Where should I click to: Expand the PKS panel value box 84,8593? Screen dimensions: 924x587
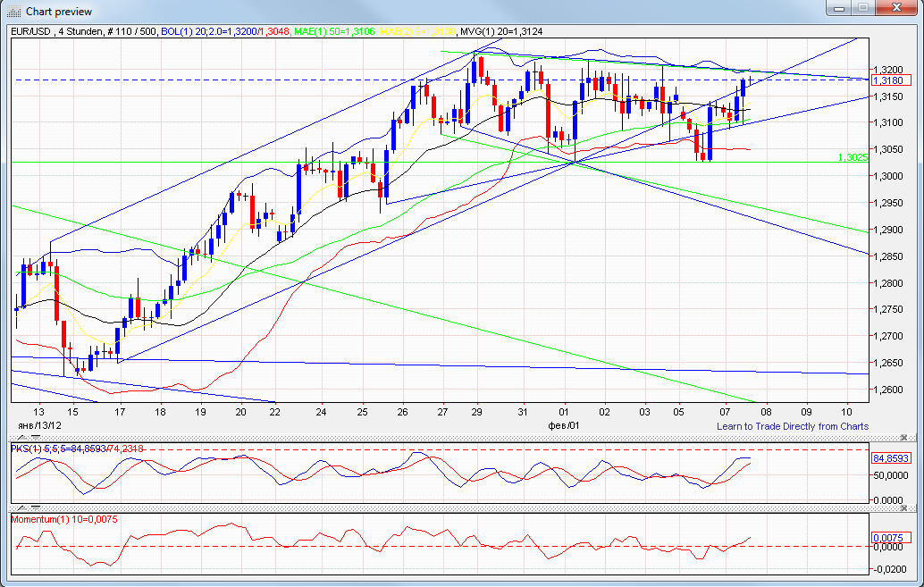tap(893, 457)
